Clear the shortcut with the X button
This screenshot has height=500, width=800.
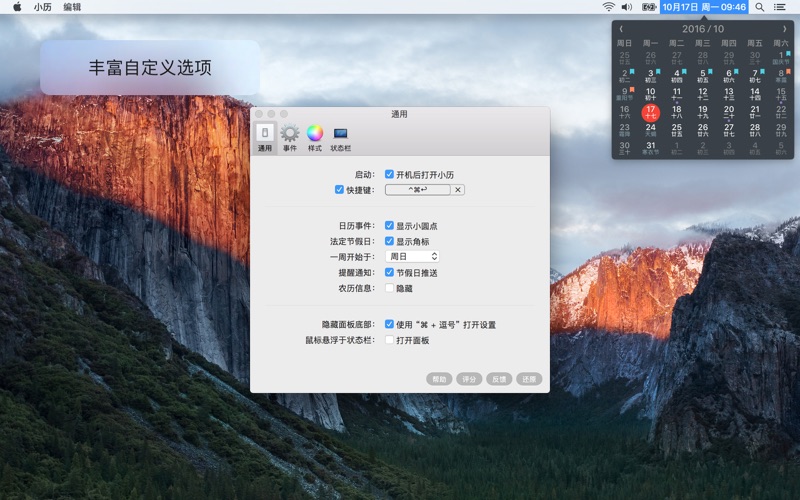(458, 190)
